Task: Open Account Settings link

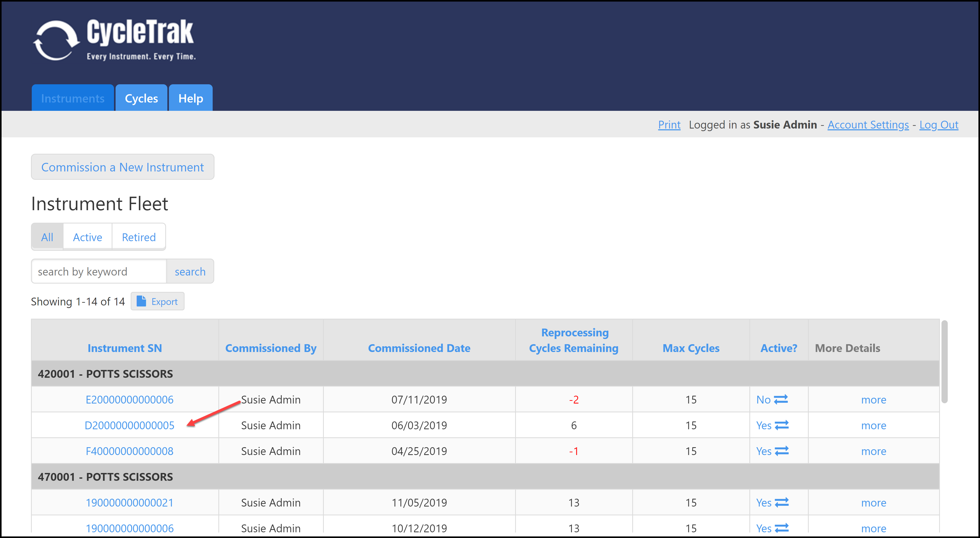Action: pos(868,125)
